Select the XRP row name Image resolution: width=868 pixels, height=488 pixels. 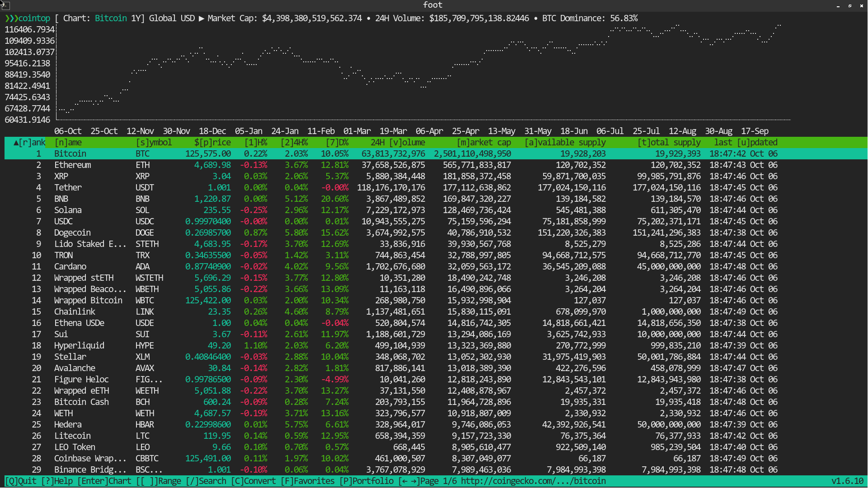click(x=61, y=177)
